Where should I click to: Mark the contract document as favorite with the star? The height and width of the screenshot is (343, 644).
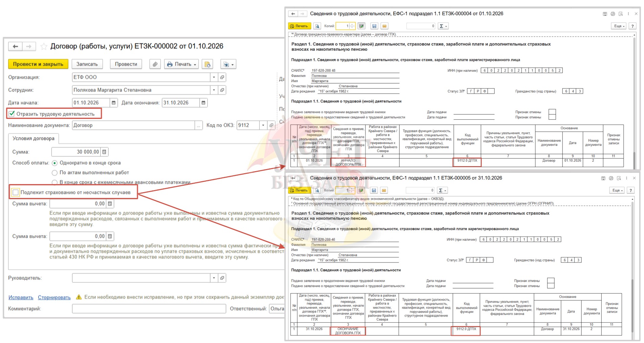(44, 46)
